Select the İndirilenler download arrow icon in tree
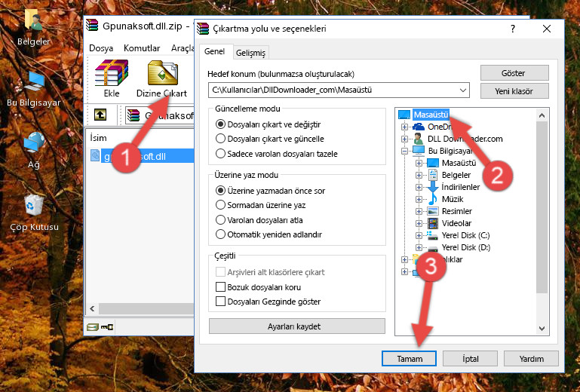 point(433,187)
